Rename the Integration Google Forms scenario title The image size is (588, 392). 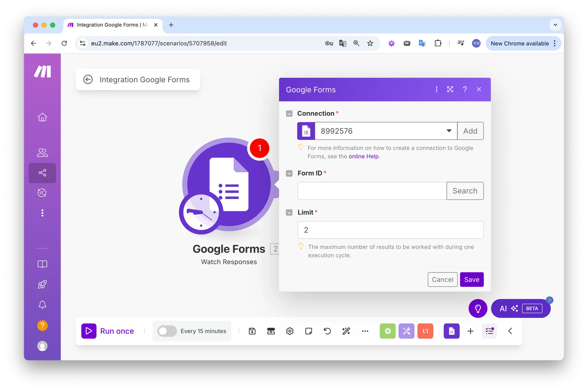coord(144,80)
